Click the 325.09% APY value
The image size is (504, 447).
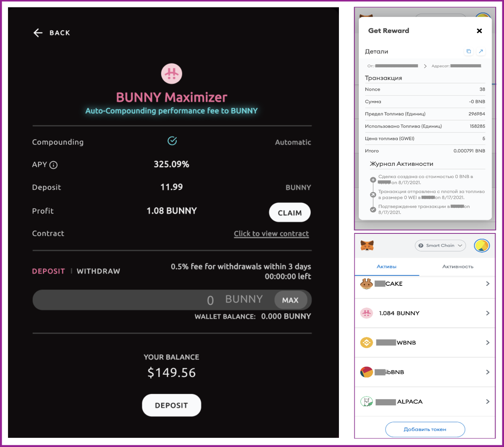point(171,164)
